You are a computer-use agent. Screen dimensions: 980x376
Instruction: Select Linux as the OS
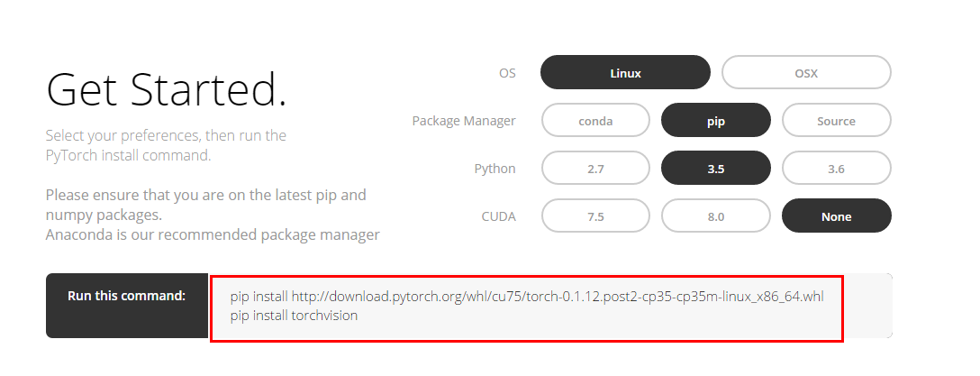(625, 72)
